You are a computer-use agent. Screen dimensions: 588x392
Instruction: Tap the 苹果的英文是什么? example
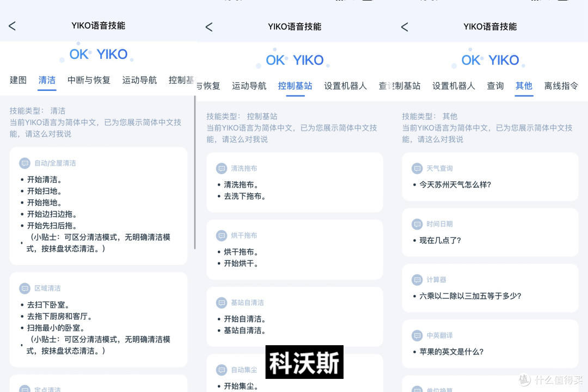(x=451, y=352)
